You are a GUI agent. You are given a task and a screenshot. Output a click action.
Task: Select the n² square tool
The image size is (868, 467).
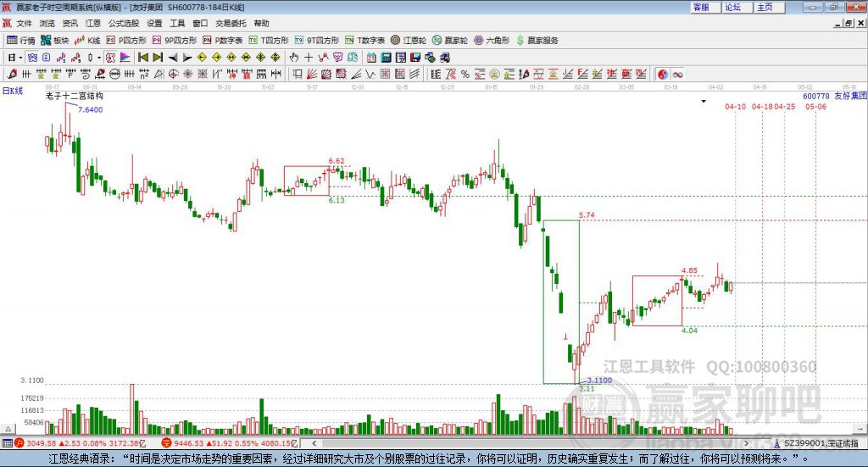(x=144, y=74)
